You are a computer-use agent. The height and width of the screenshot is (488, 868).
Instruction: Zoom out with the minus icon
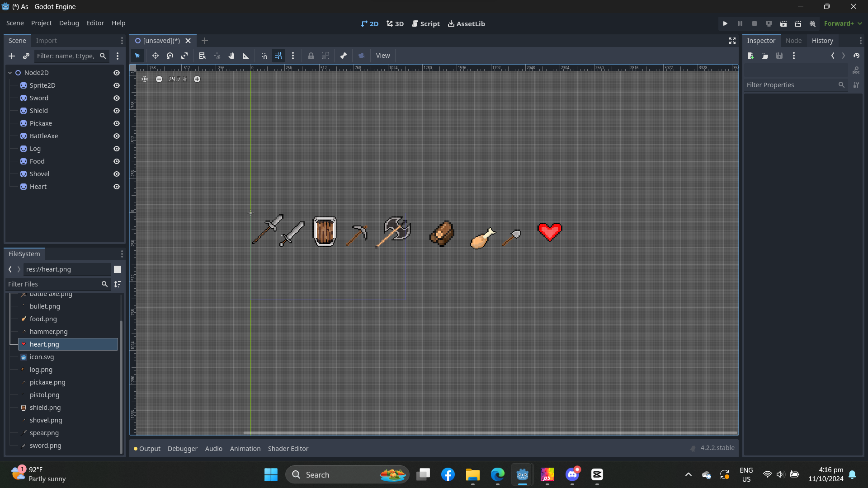click(x=159, y=79)
